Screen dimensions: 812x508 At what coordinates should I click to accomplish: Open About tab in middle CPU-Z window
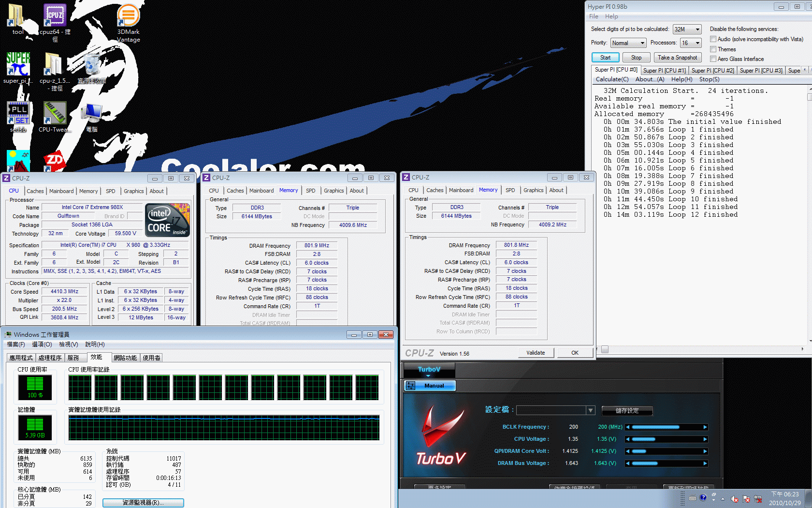357,191
